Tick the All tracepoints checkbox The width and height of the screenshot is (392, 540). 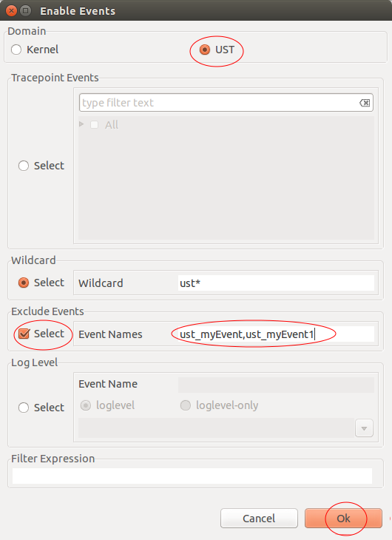click(x=94, y=125)
